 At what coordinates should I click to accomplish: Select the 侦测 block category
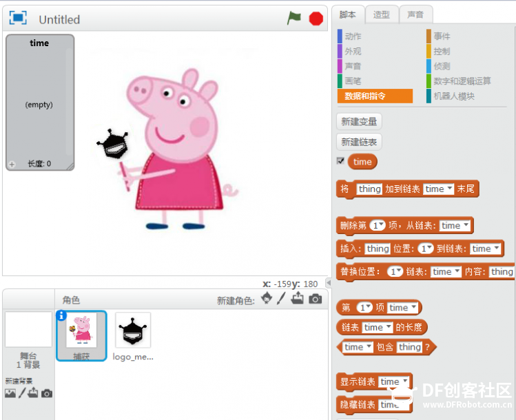click(442, 66)
